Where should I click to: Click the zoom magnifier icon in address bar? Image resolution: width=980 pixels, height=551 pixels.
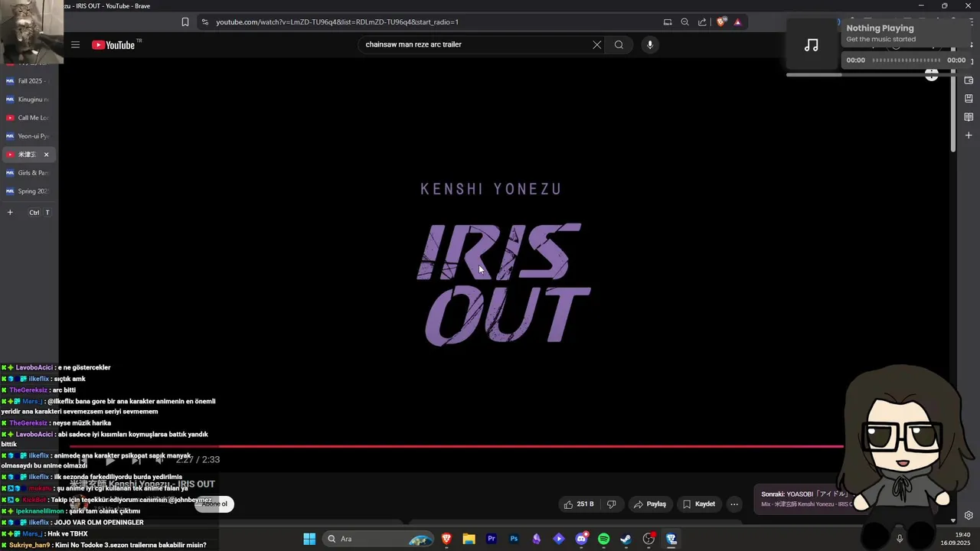(x=685, y=22)
